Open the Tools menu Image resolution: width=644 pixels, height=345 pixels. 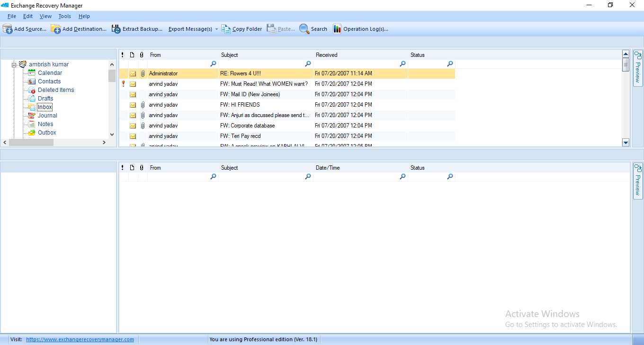[x=65, y=16]
